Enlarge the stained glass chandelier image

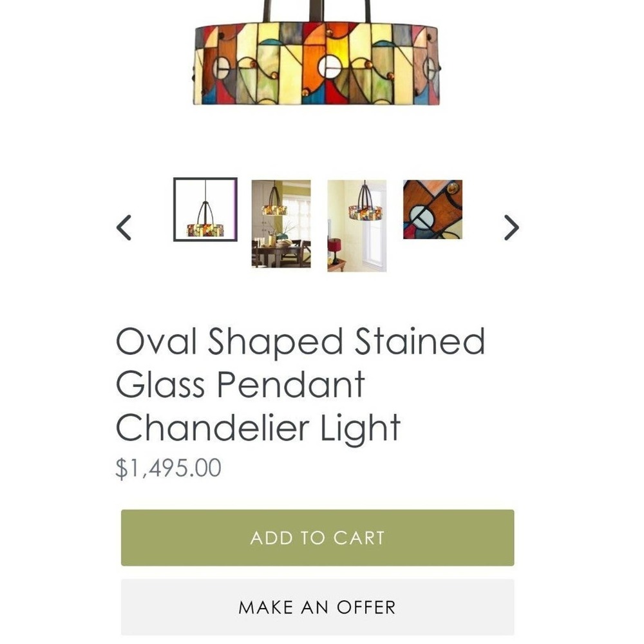[316, 58]
